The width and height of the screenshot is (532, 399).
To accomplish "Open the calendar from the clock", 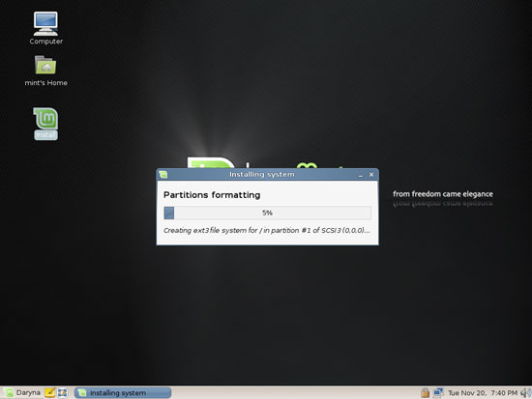I will (483, 393).
